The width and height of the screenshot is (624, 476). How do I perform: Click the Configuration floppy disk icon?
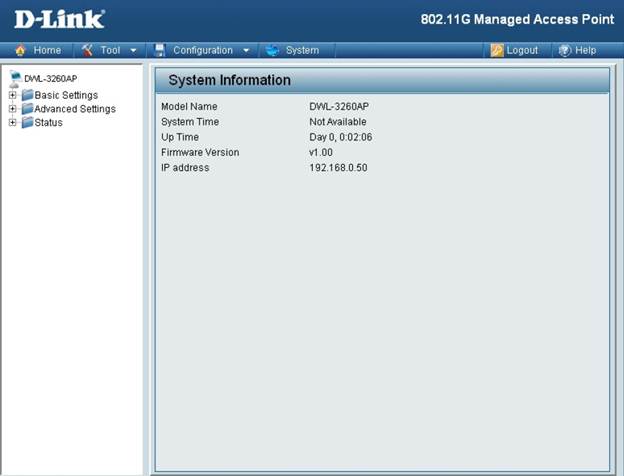160,50
